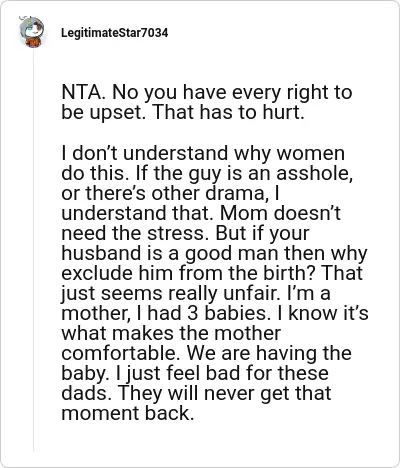Screen dimensions: 400x468
Task: Click the first paragraph about being upset
Action: point(207,102)
